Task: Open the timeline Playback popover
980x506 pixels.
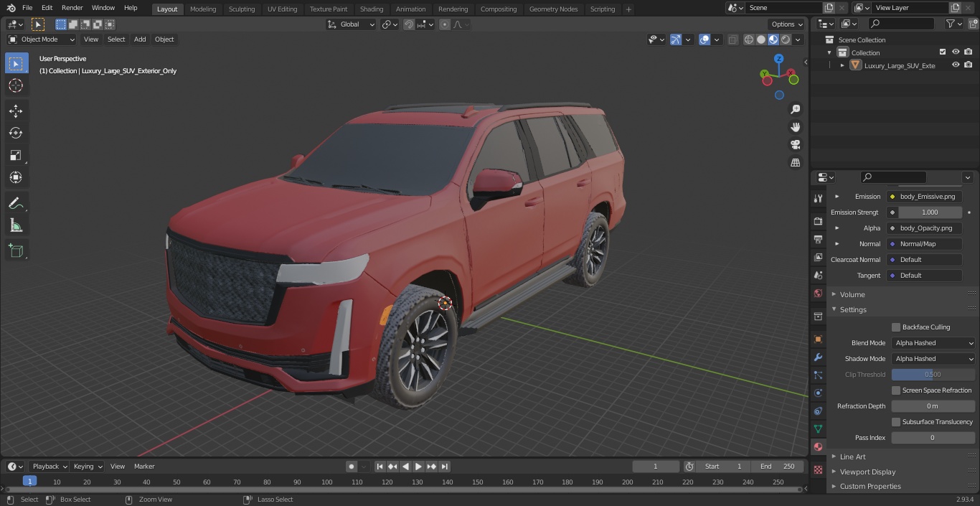Action: 49,467
